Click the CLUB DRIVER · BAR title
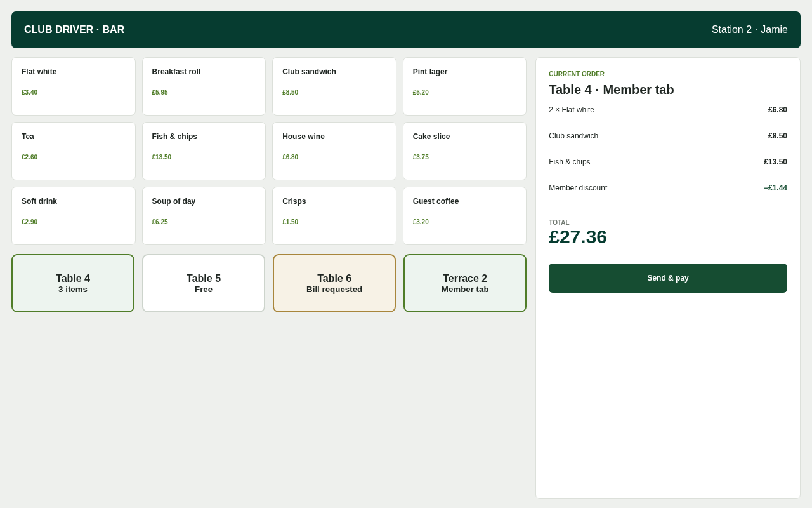 point(74,30)
